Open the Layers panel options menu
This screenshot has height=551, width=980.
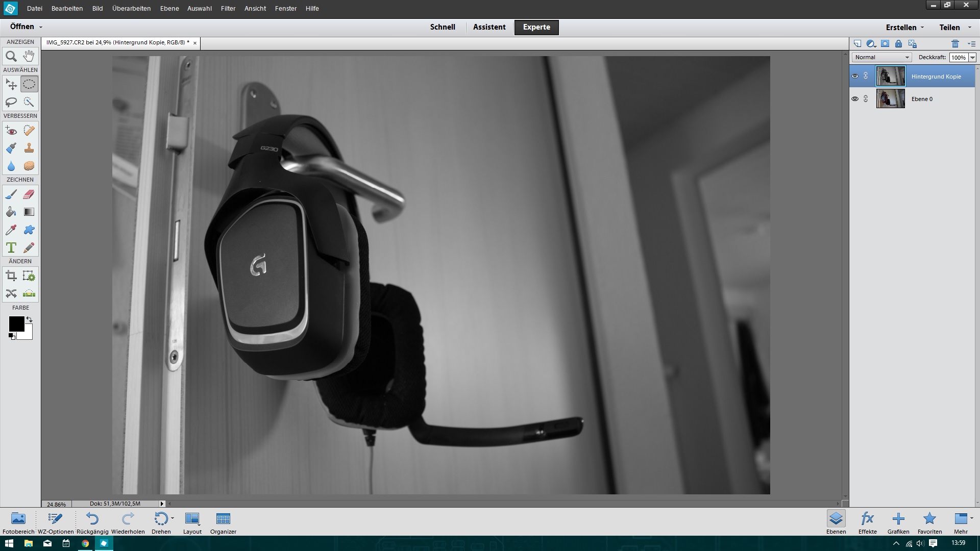click(x=971, y=44)
